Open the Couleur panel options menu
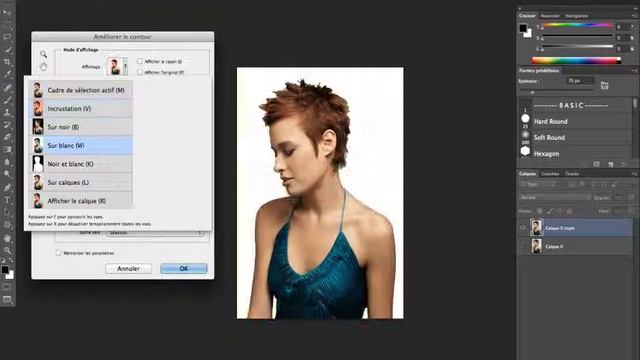The image size is (640, 360). 633,16
